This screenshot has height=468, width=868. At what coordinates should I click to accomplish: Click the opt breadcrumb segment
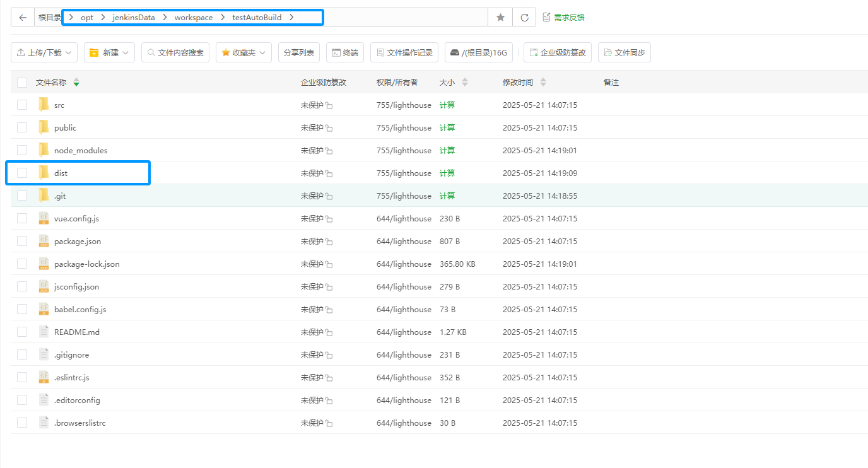87,18
